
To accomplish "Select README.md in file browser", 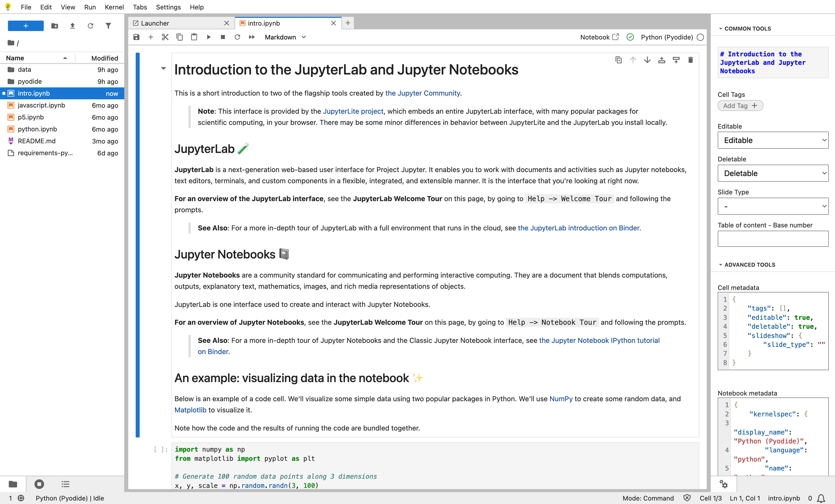I will [x=62, y=141].
